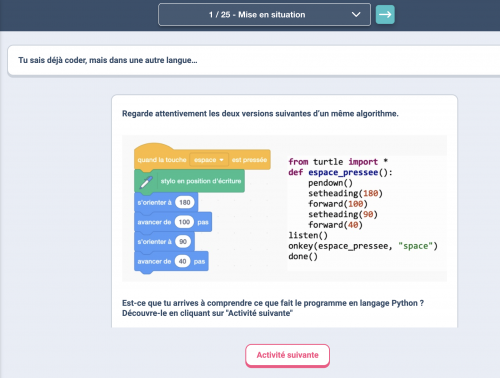Open the '1 / 25 - Mise en situation' dropdown

(264, 15)
